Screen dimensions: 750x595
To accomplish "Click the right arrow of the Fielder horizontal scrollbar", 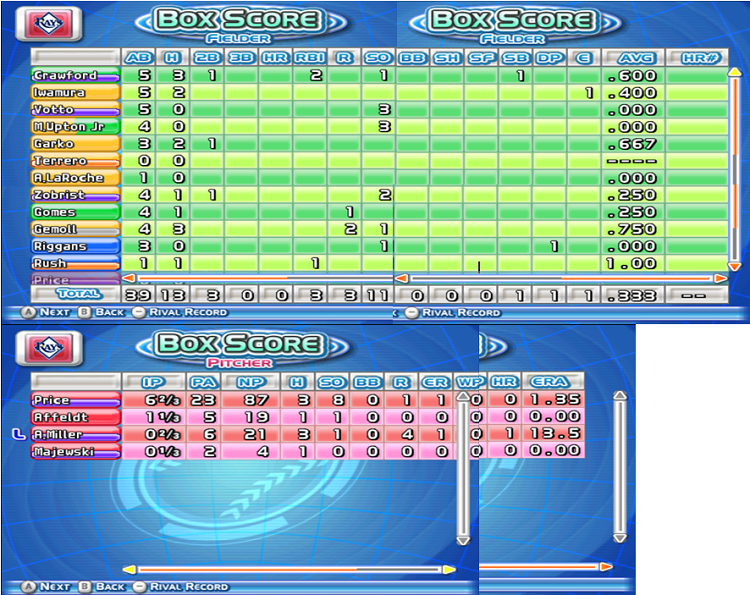I will coord(720,278).
